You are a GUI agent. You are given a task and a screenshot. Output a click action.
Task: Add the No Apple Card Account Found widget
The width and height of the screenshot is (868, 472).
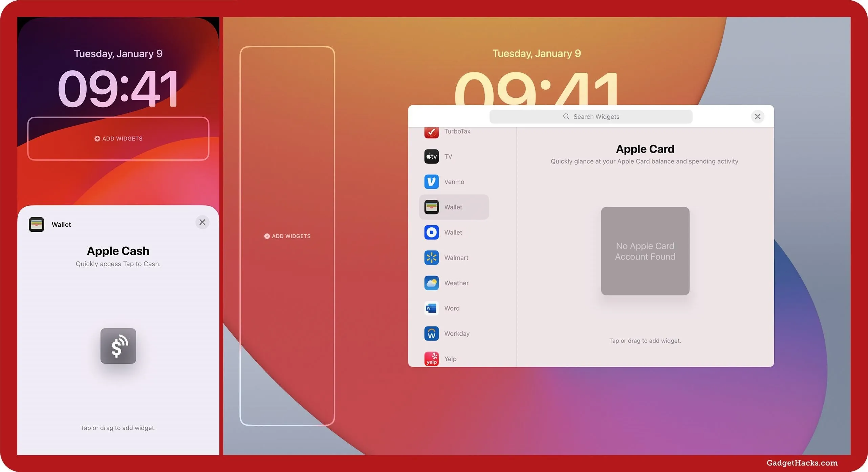tap(645, 251)
